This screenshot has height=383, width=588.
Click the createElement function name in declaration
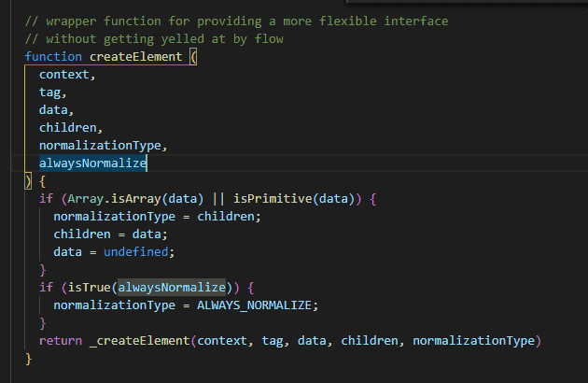(x=138, y=56)
